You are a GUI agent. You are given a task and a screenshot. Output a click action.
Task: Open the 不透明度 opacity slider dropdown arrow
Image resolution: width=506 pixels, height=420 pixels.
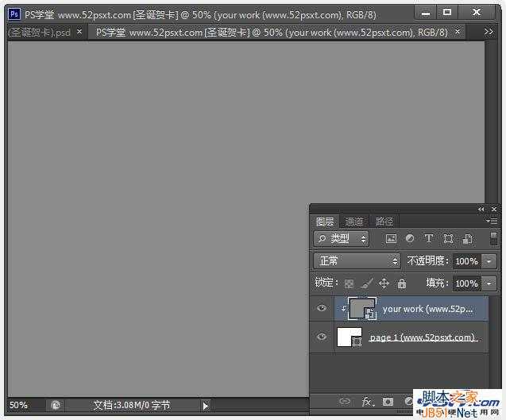(x=489, y=261)
